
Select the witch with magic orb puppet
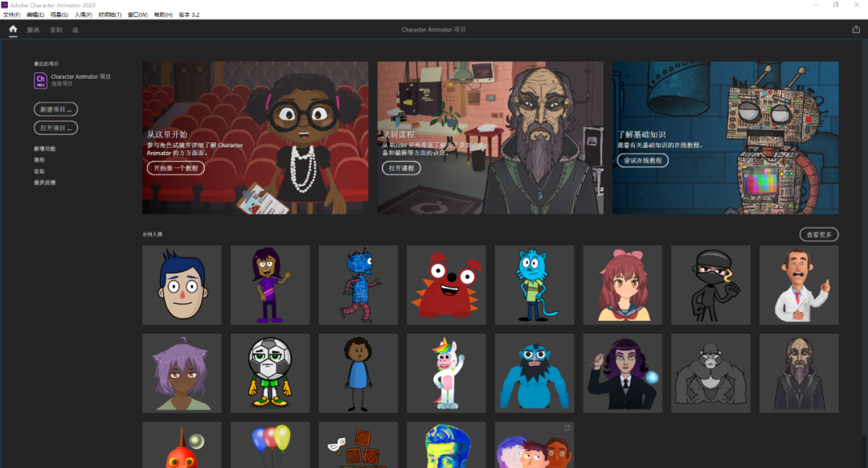point(622,373)
